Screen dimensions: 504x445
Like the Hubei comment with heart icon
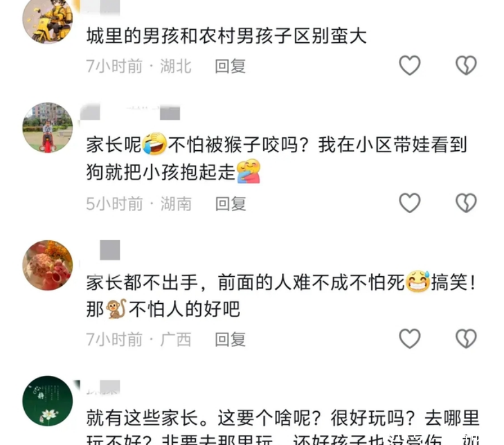pos(409,65)
